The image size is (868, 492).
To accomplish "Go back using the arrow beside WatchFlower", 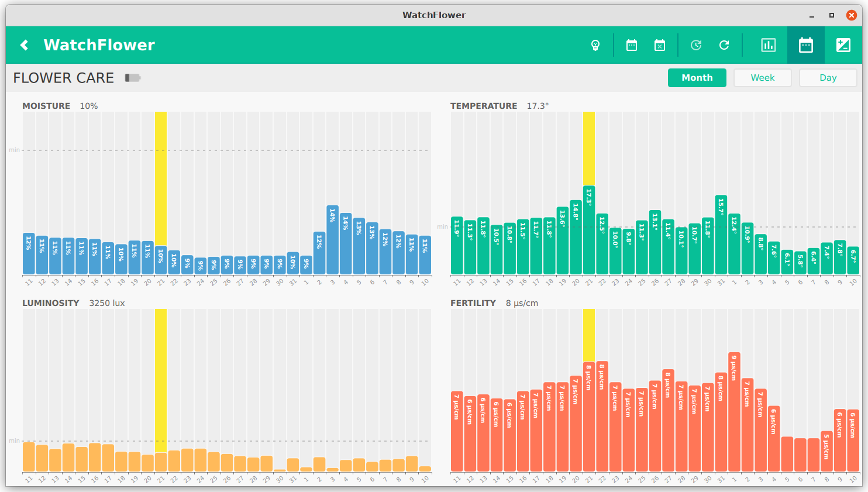I will 24,45.
